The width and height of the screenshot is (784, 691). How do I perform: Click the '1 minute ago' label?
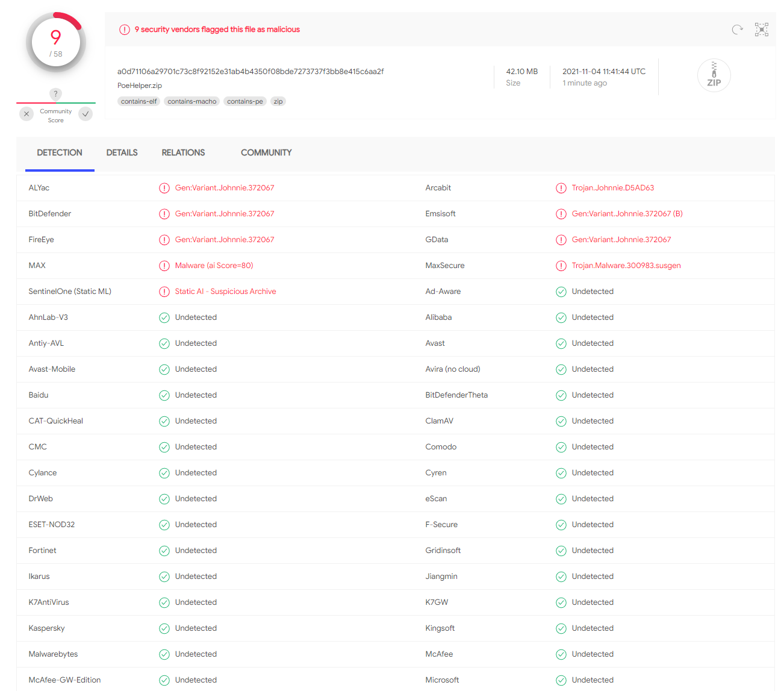[x=585, y=83]
